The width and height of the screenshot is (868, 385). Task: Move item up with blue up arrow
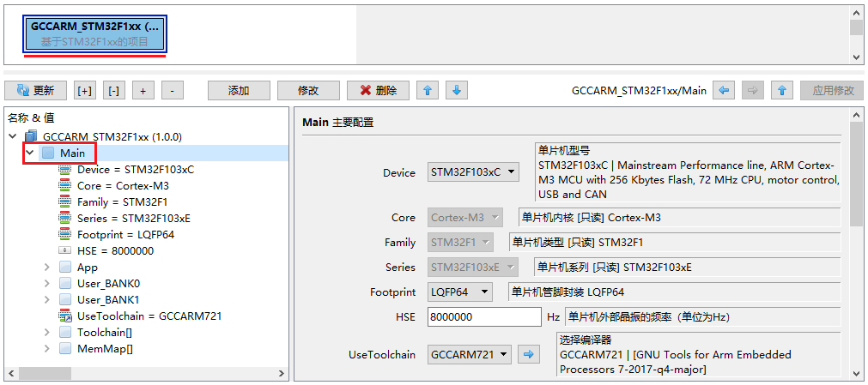coord(428,90)
